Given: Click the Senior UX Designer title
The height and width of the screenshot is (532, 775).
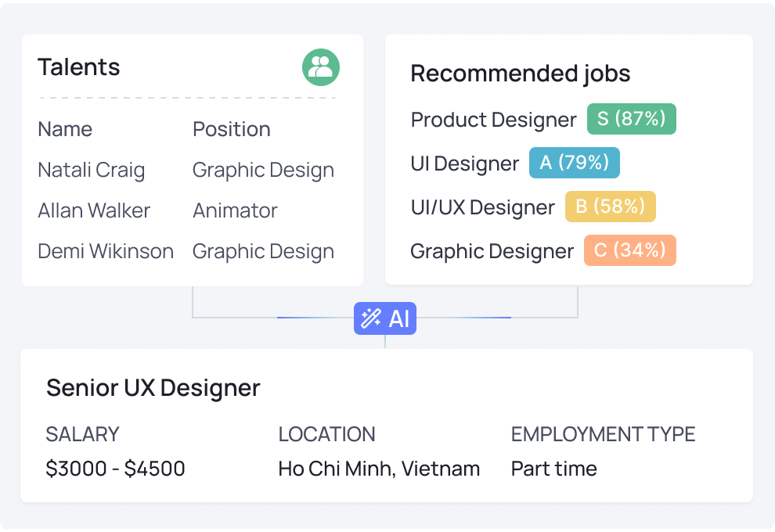Looking at the screenshot, I should (153, 388).
